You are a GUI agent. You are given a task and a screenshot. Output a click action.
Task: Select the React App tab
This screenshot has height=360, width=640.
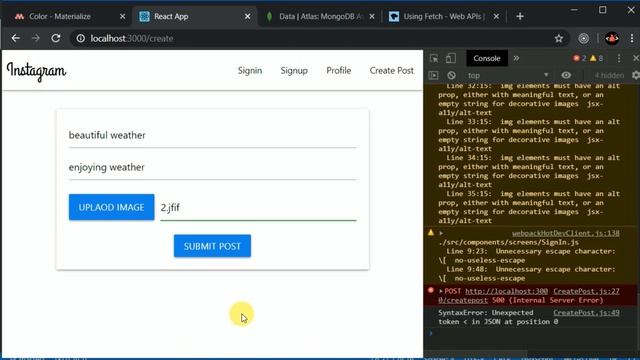194,16
